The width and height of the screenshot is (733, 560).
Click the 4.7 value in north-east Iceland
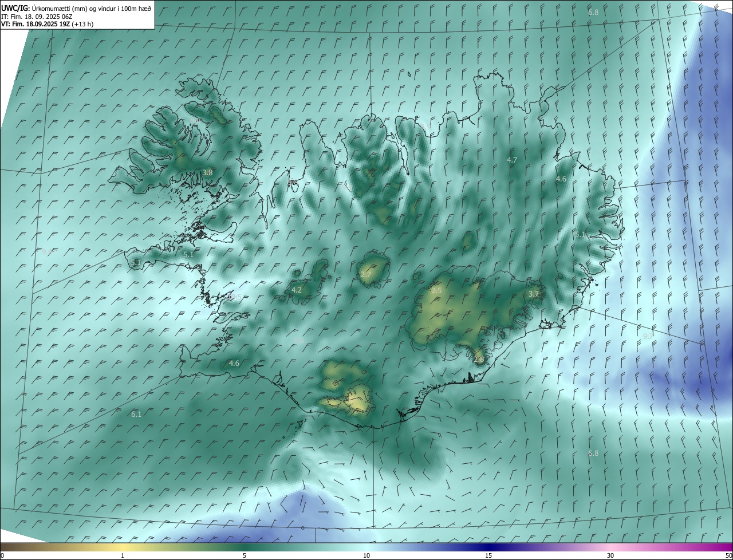512,160
